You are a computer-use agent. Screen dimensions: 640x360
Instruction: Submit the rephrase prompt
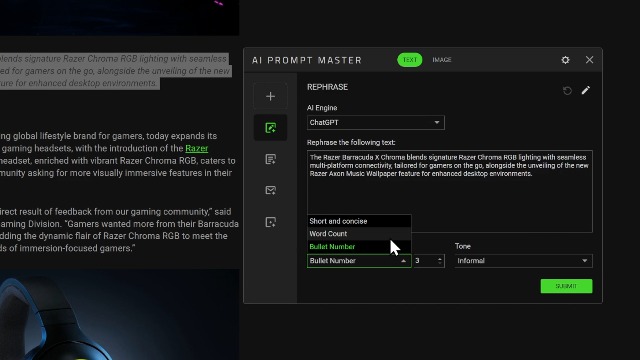tap(566, 286)
